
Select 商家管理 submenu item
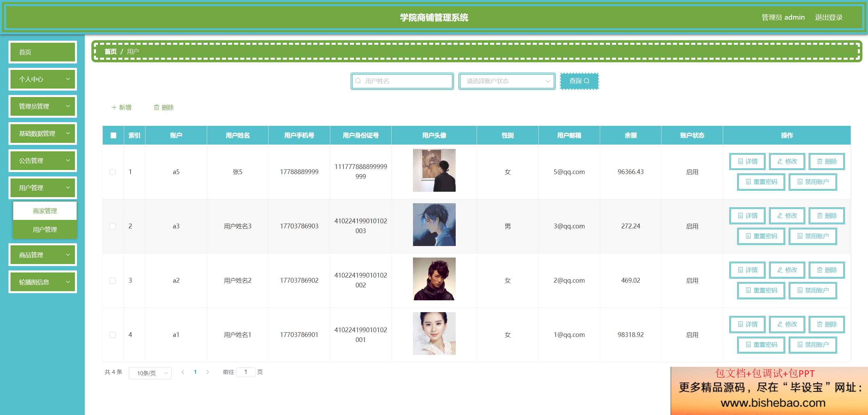pos(45,211)
